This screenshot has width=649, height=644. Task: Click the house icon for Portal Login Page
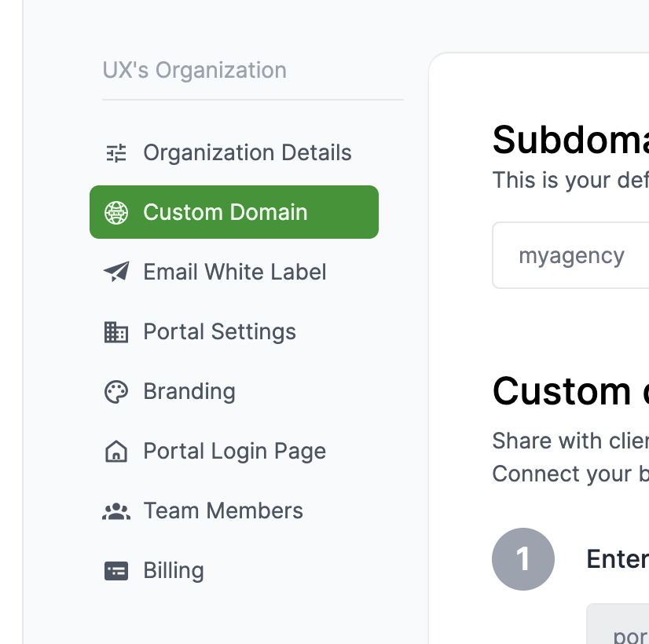pyautogui.click(x=116, y=451)
